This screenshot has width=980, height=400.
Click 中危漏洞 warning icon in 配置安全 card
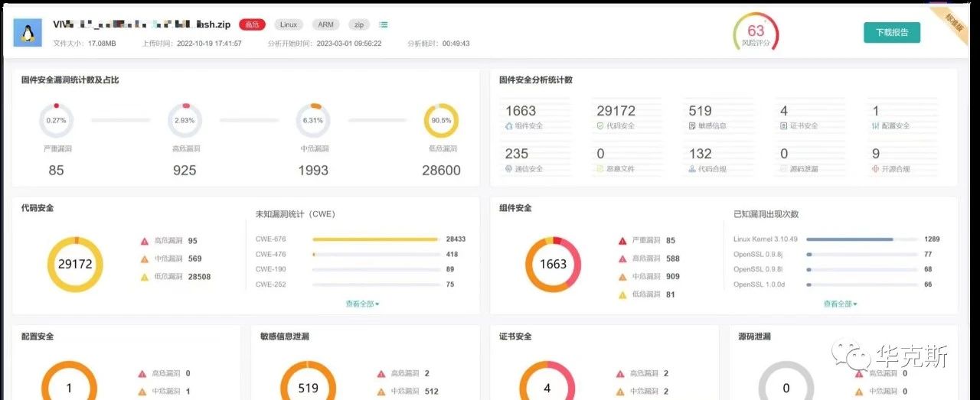[142, 392]
